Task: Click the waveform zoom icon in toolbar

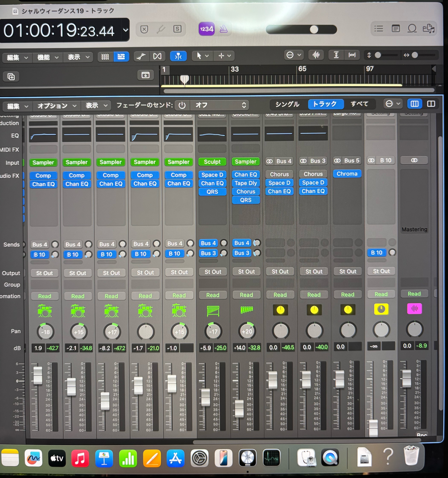Action: click(x=316, y=55)
